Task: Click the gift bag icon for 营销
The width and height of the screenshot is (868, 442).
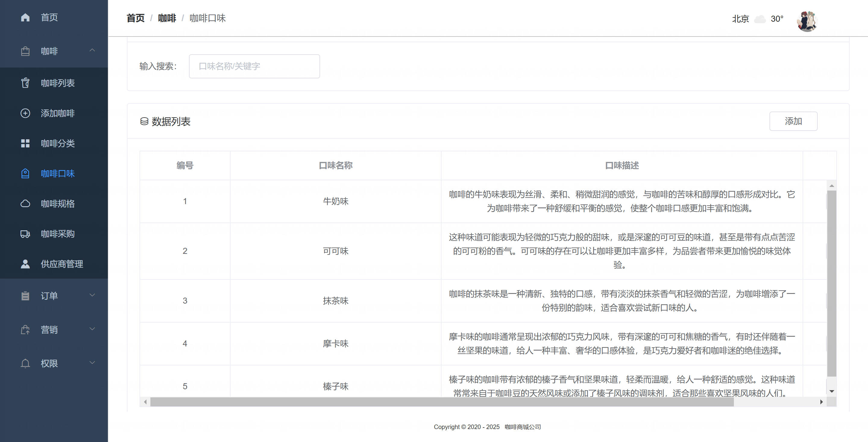Action: click(x=25, y=330)
